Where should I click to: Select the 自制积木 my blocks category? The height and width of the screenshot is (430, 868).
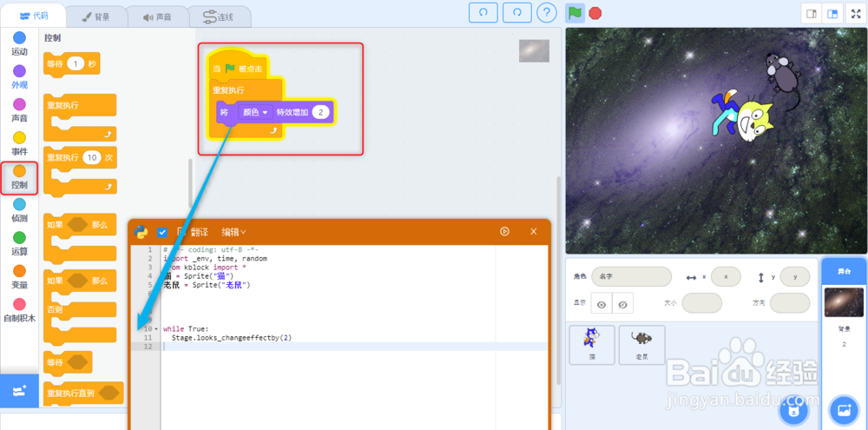(x=19, y=310)
